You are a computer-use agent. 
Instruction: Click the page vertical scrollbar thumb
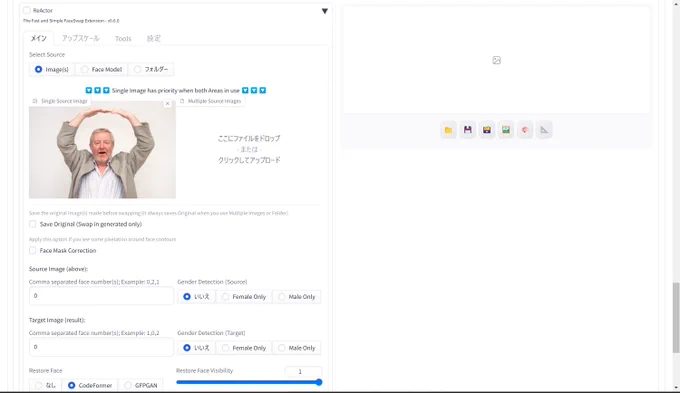click(x=676, y=317)
